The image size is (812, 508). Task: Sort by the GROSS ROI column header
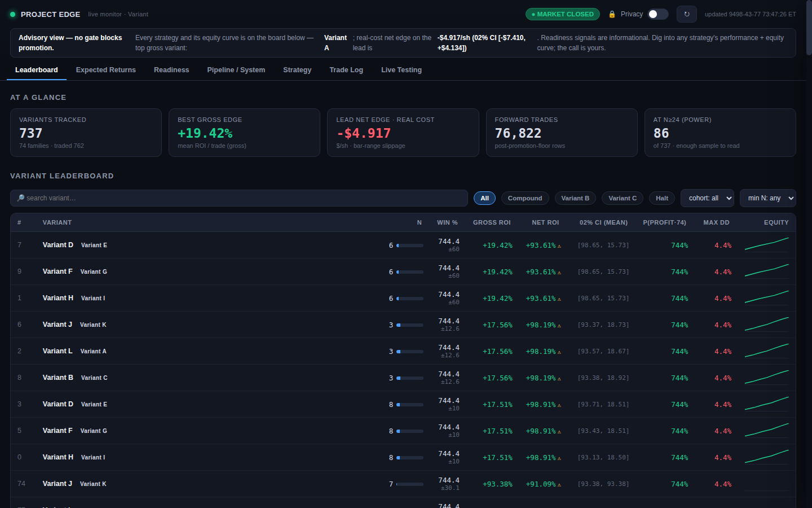492,222
